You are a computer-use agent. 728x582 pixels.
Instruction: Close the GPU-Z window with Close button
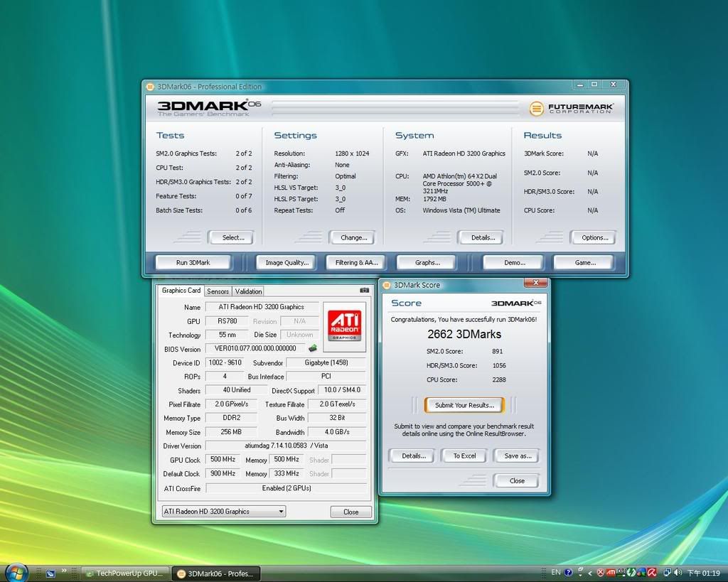click(x=351, y=512)
